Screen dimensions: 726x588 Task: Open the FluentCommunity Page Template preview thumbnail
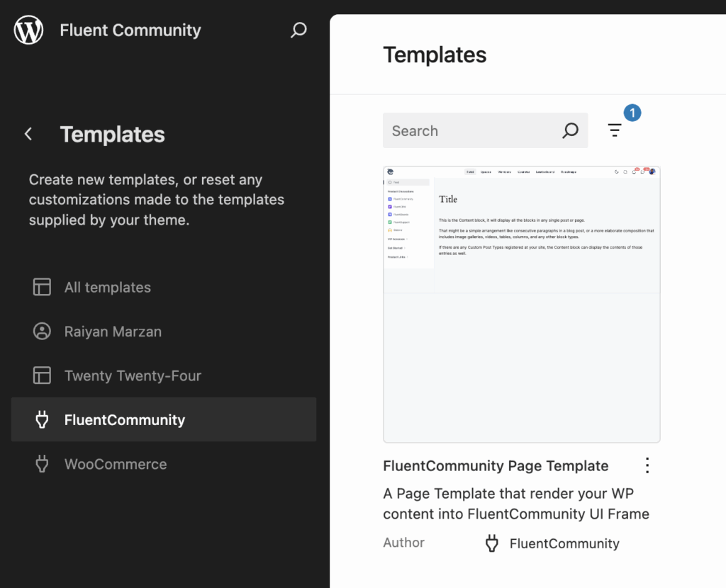coord(521,305)
